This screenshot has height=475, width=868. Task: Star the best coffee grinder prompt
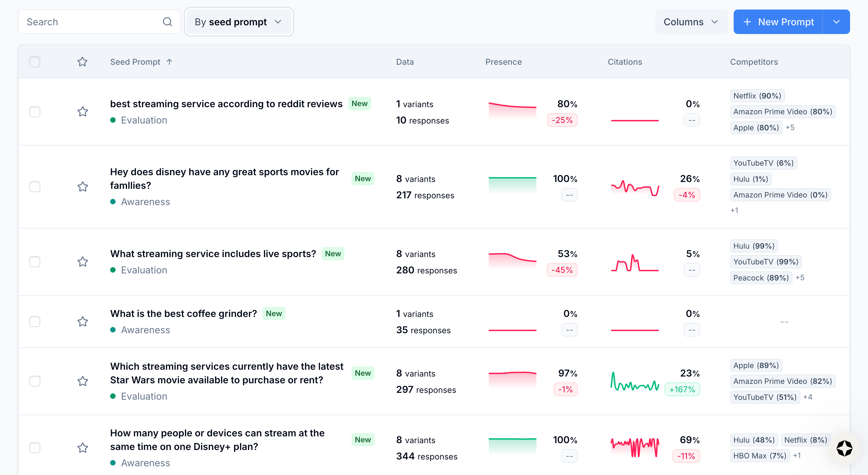(83, 322)
